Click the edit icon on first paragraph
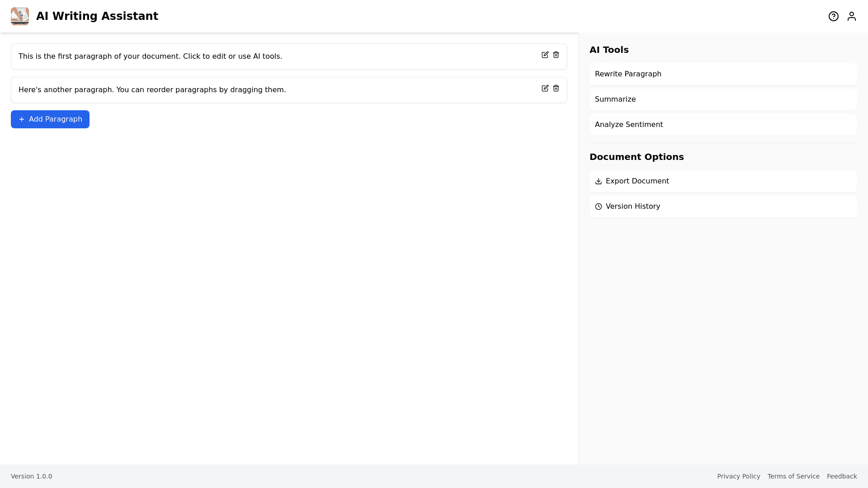Image resolution: width=868 pixels, height=488 pixels. coord(545,55)
